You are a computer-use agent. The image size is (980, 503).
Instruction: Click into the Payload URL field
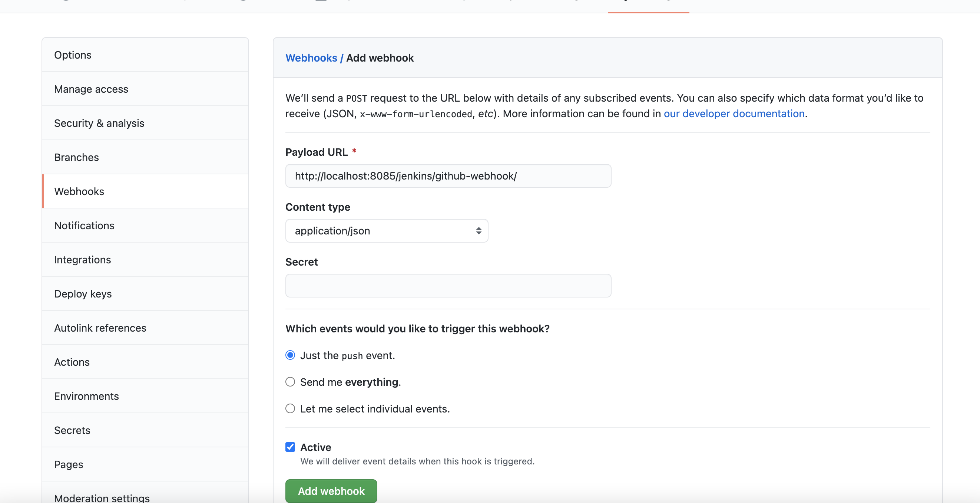448,176
